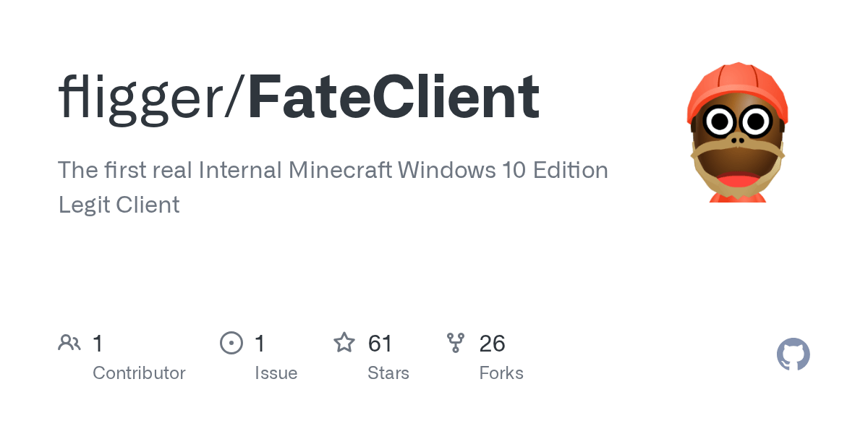Click the issue count number 1
This screenshot has height=434, width=868.
(x=260, y=344)
